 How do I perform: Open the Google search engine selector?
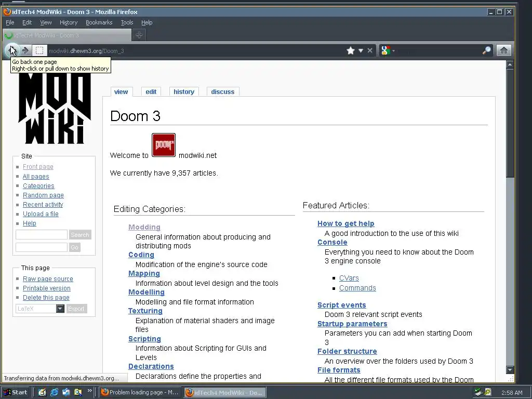[388, 50]
